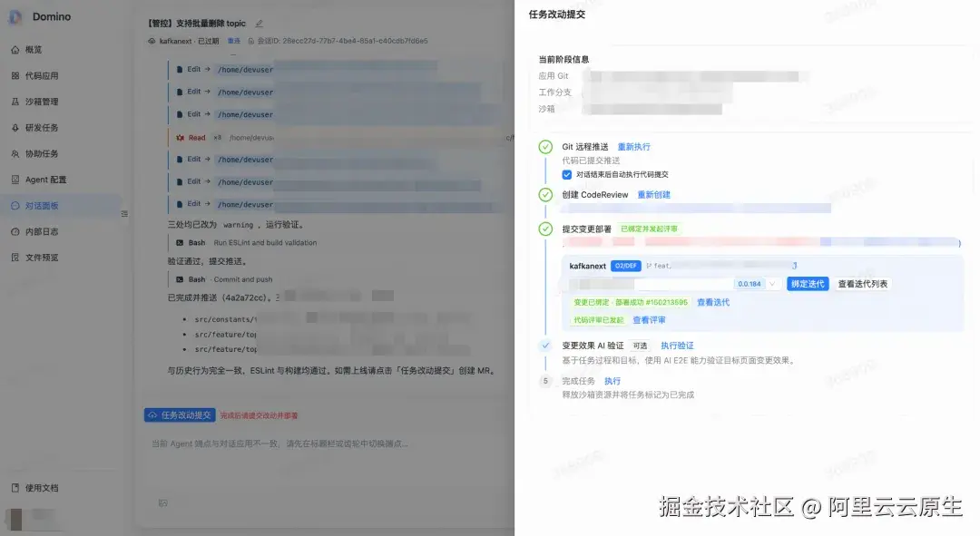The height and width of the screenshot is (536, 980).
Task: Click the 任务改动提交 panel title
Action: (557, 15)
